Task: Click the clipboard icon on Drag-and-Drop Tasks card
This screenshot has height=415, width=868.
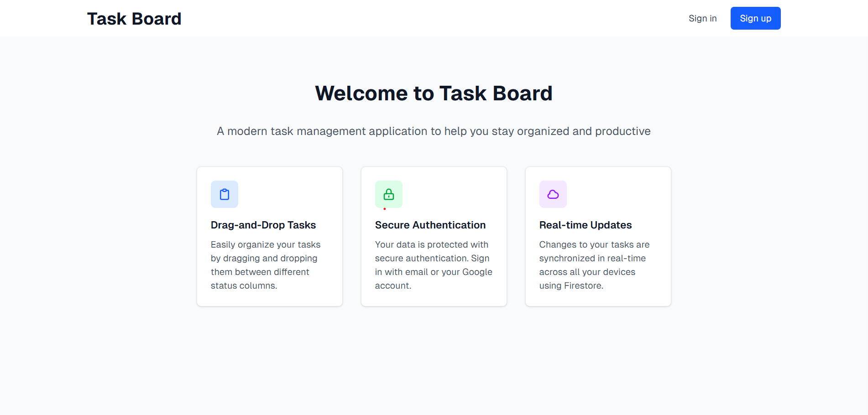Action: [224, 194]
